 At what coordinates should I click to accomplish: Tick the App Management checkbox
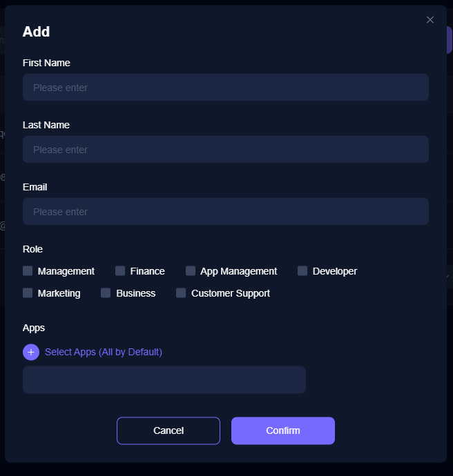[x=191, y=271]
